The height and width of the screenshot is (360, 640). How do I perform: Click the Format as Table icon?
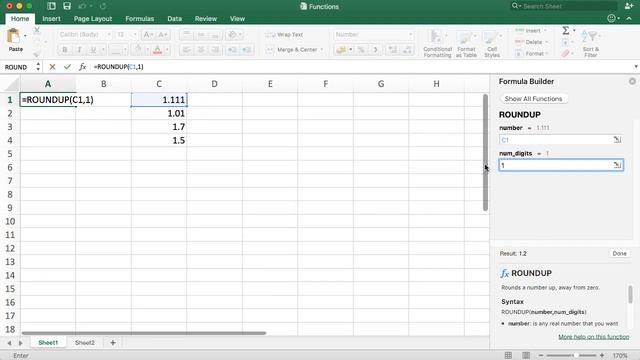point(465,38)
